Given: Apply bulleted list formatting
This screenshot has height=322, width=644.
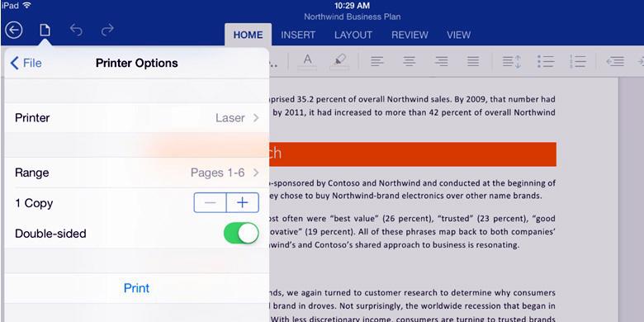Looking at the screenshot, I should click(546, 62).
